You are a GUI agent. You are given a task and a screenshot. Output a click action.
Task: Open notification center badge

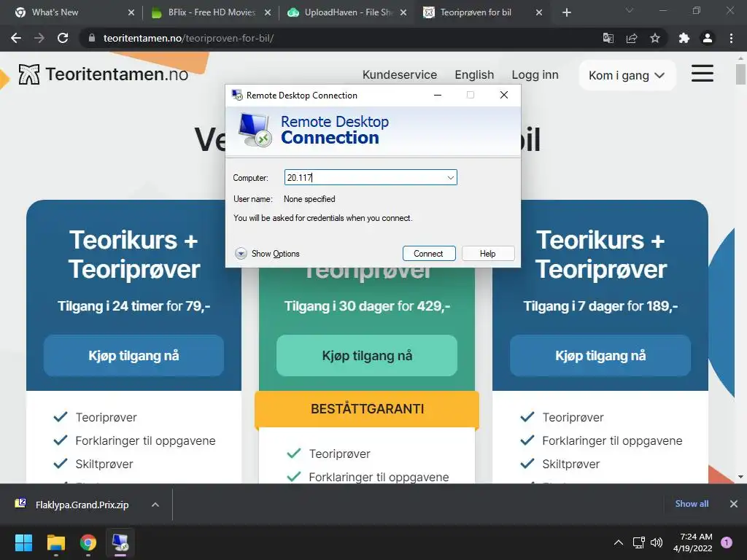pyautogui.click(x=727, y=542)
